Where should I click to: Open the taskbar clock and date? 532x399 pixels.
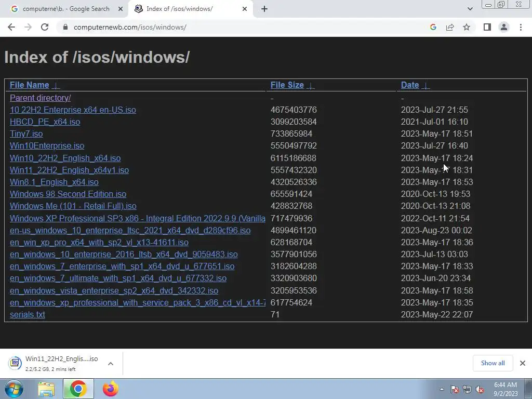506,389
